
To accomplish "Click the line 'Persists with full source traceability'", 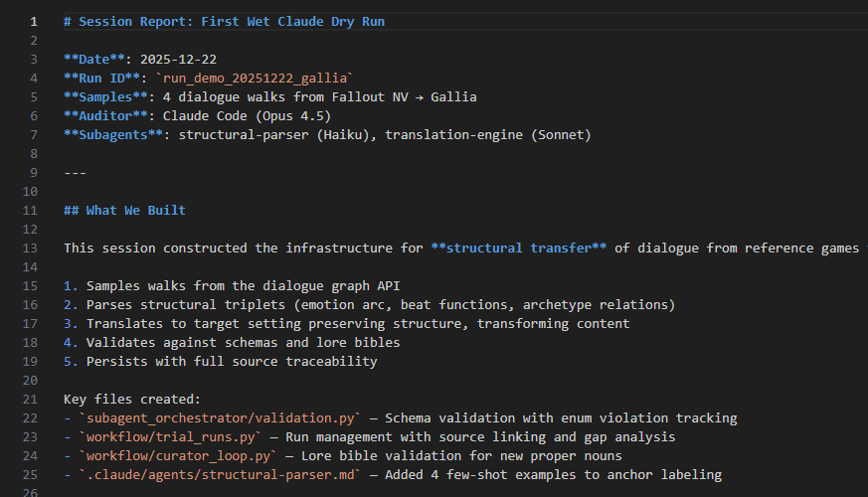I will [232, 361].
